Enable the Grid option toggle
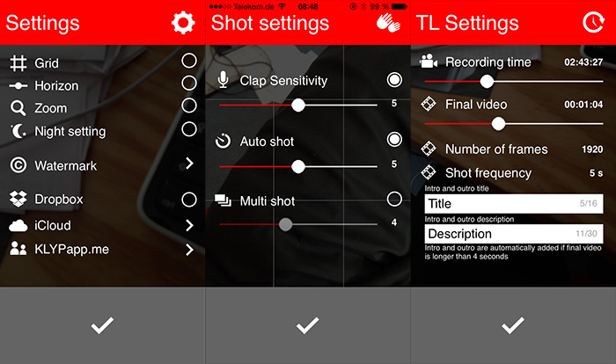Screen dimensions: 616x364 (189, 61)
